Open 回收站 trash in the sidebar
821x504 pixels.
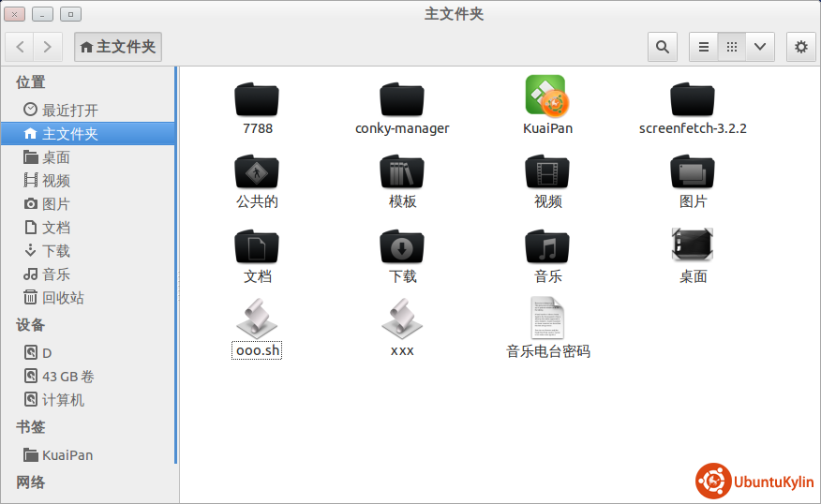[x=63, y=298]
